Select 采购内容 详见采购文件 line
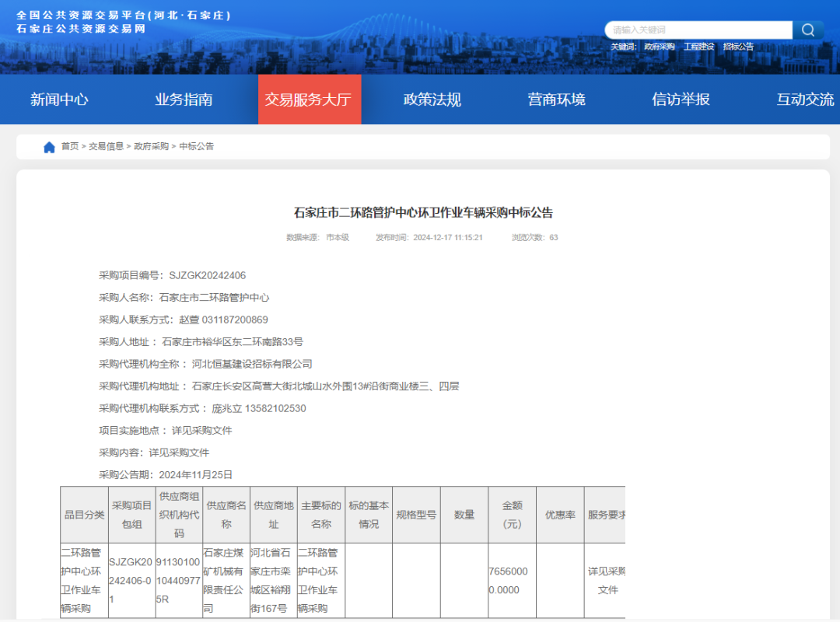Viewport: 840px width, 622px height. click(154, 453)
